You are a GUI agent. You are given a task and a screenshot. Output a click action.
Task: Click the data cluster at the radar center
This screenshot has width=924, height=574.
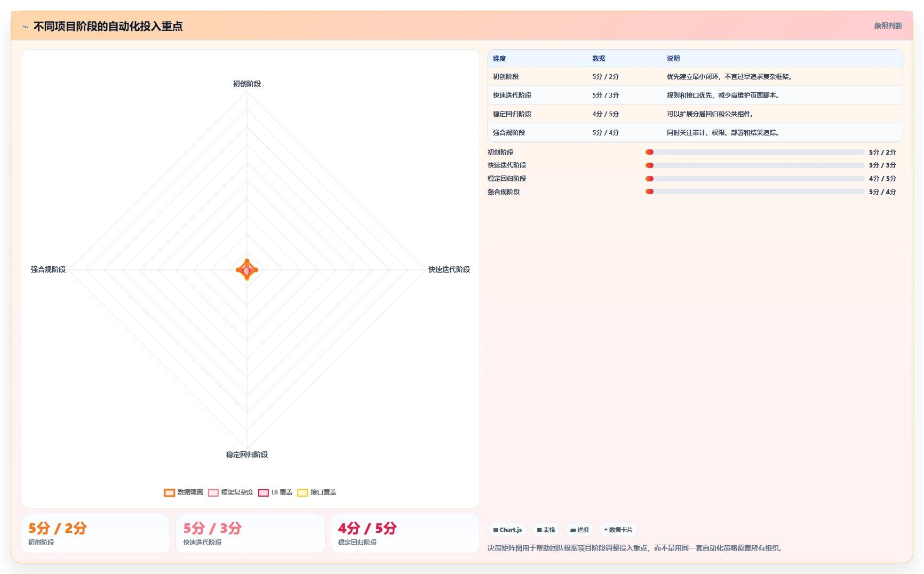247,270
